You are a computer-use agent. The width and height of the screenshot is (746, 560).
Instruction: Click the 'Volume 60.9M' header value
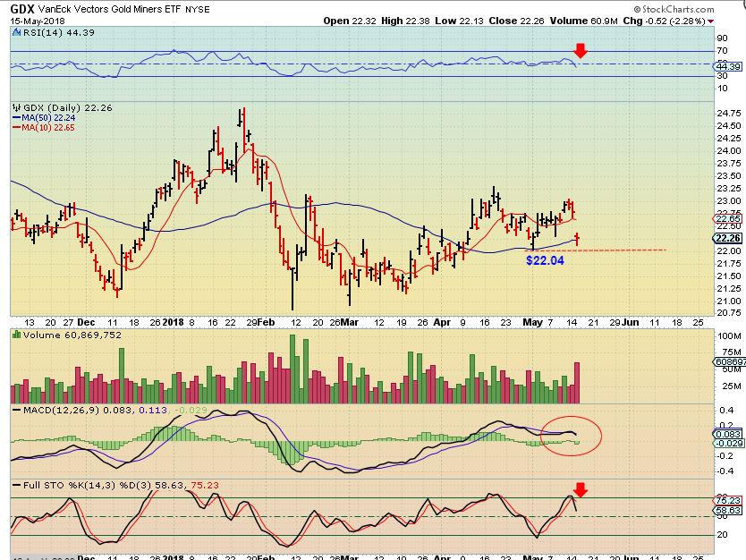[584, 21]
